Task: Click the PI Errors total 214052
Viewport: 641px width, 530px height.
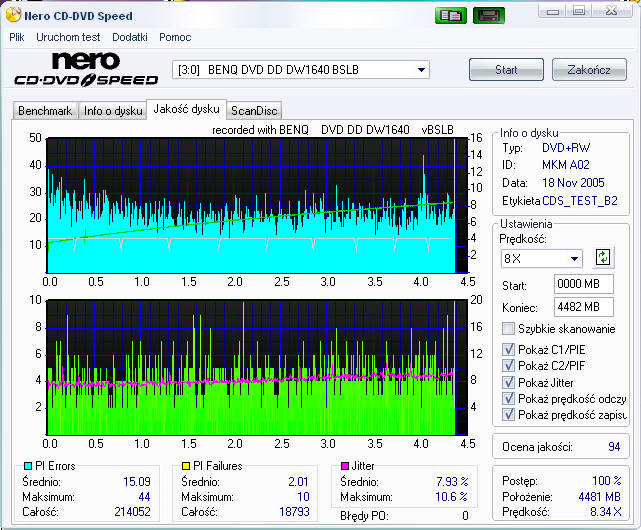Action: [x=132, y=512]
